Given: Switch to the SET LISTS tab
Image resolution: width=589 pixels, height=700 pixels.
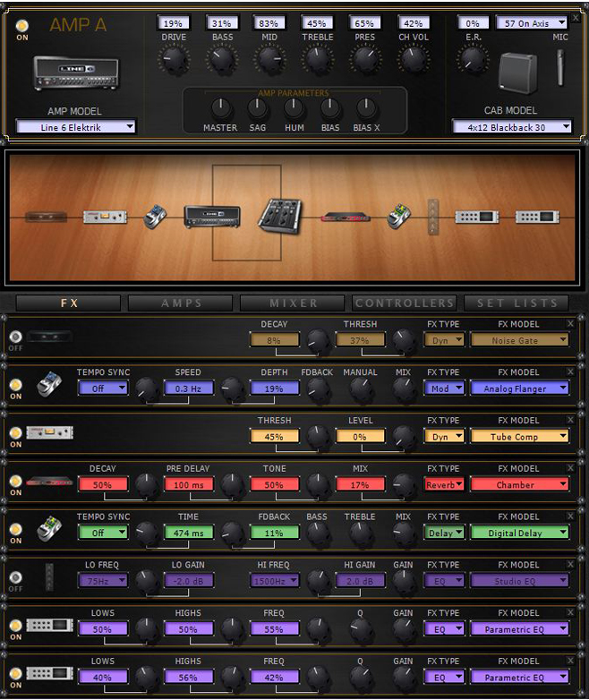Looking at the screenshot, I should 516,303.
